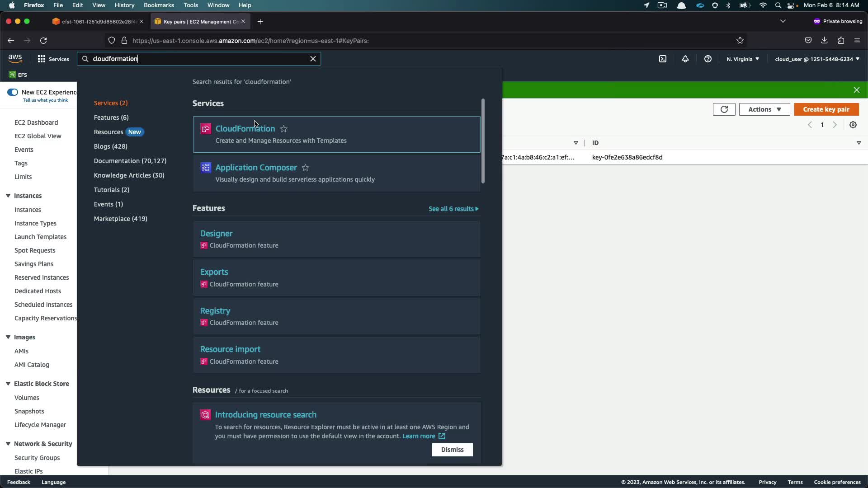The image size is (868, 488).
Task: Open AWS CloudShell icon in header
Action: [663, 59]
